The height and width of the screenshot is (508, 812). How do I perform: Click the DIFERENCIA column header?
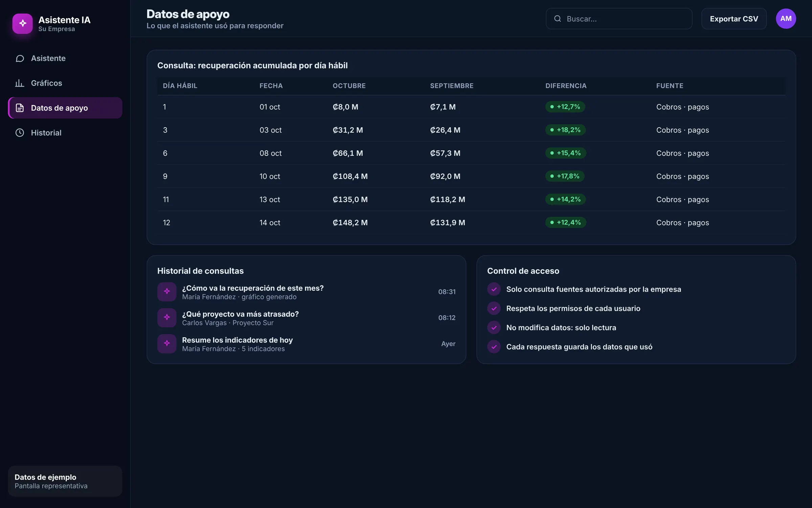point(566,86)
